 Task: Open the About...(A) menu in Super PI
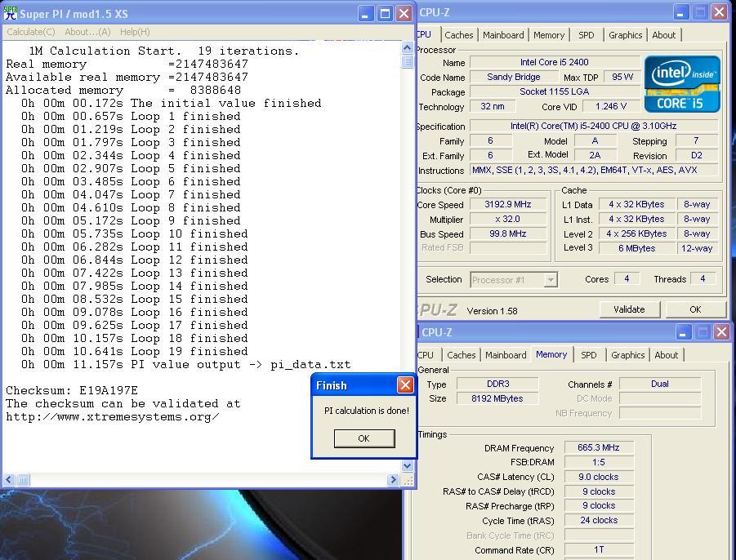[x=87, y=32]
